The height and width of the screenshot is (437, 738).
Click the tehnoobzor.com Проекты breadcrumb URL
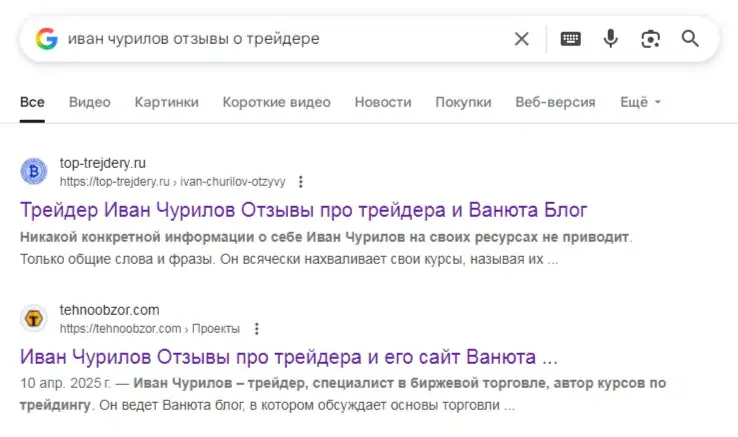tap(150, 329)
